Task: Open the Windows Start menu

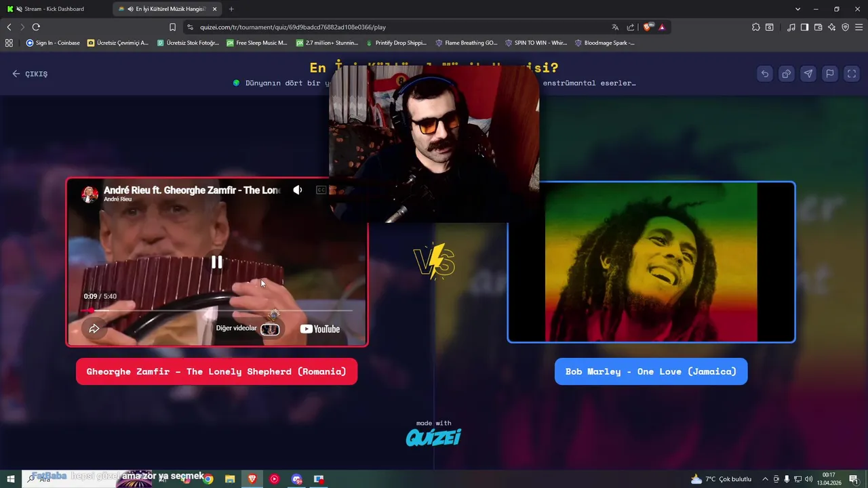Action: click(11, 479)
